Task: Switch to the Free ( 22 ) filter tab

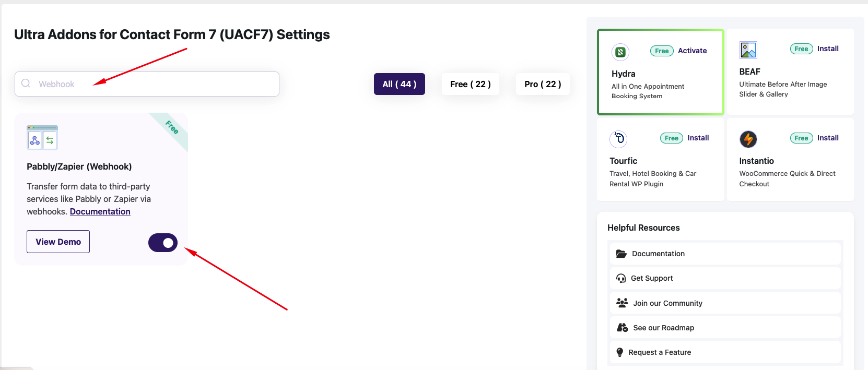Action: point(470,83)
